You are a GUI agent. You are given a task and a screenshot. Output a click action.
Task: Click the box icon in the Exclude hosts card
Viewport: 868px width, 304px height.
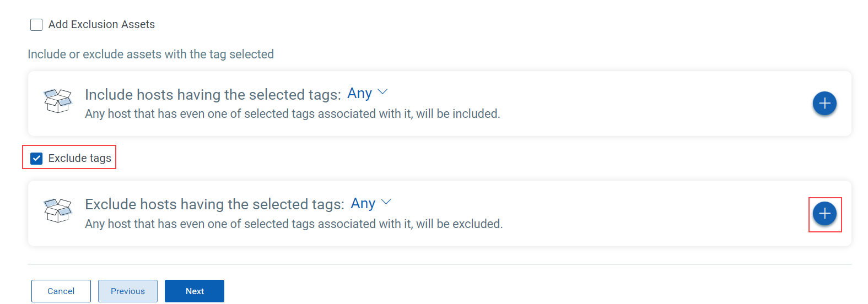click(x=58, y=211)
